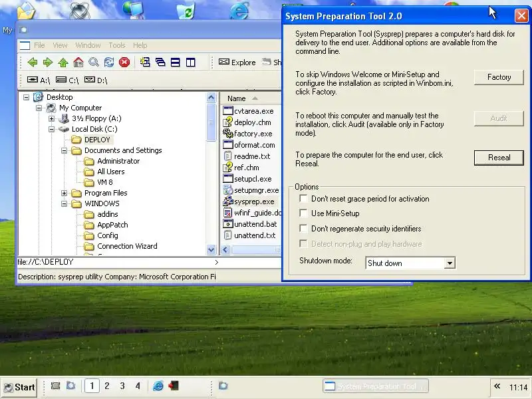Click the System Preparation Tool taskbar button
Viewport: 532px width, 399px height.
[x=376, y=386]
